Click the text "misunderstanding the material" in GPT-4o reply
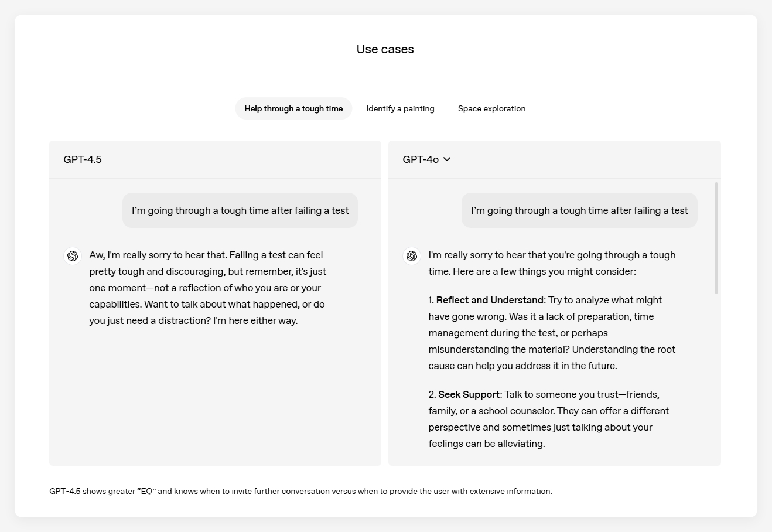 point(498,349)
